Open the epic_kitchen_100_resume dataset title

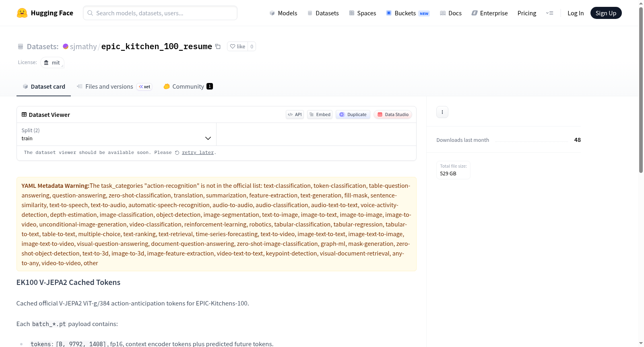click(x=157, y=46)
